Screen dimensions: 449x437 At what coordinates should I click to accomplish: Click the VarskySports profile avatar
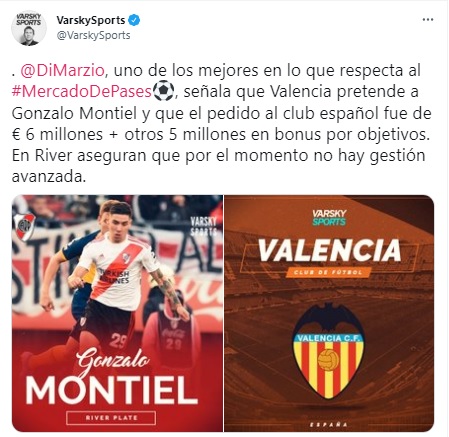coord(29,28)
